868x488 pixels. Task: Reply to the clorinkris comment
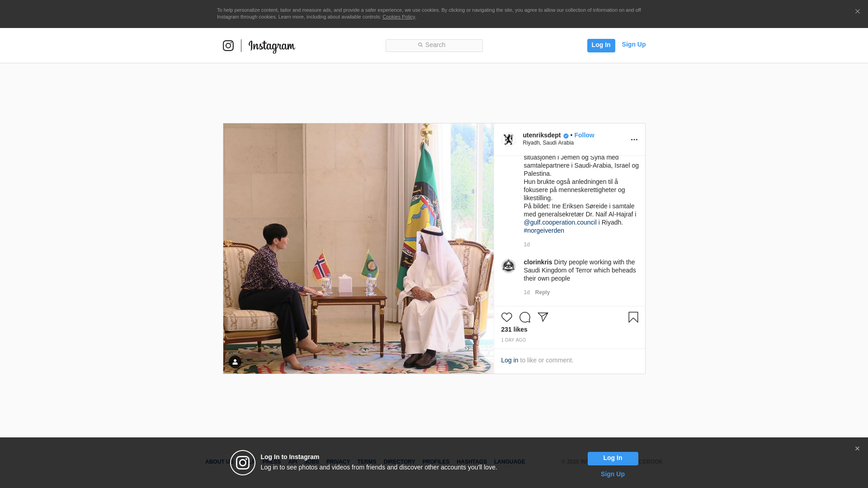pos(542,292)
